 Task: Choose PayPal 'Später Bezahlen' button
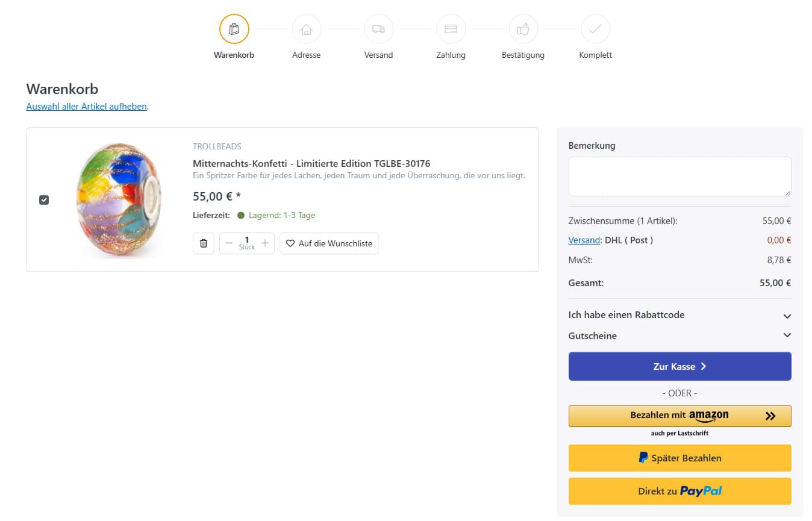tap(679, 458)
